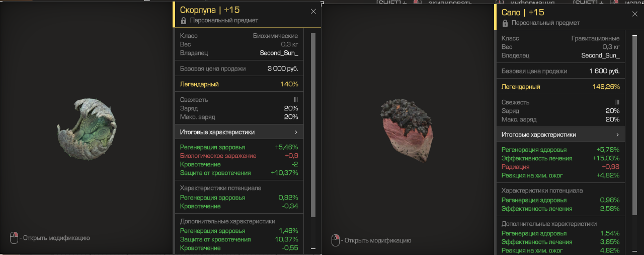The image size is (644, 255).
Task: Click potential healing efficiency value 2,58%
Action: click(610, 209)
